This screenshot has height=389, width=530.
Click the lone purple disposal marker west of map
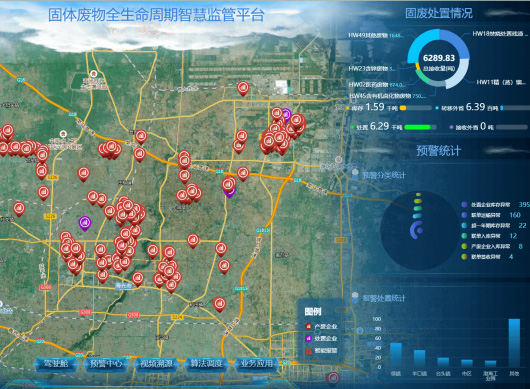pyautogui.click(x=85, y=223)
